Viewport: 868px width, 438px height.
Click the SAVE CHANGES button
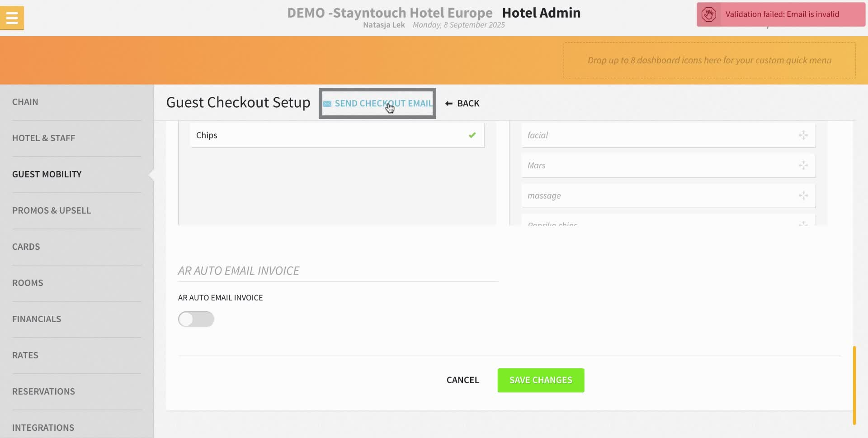click(540, 380)
